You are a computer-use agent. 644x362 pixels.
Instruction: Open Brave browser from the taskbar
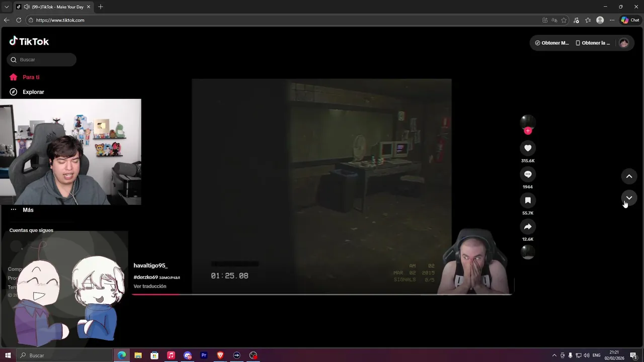(x=220, y=355)
